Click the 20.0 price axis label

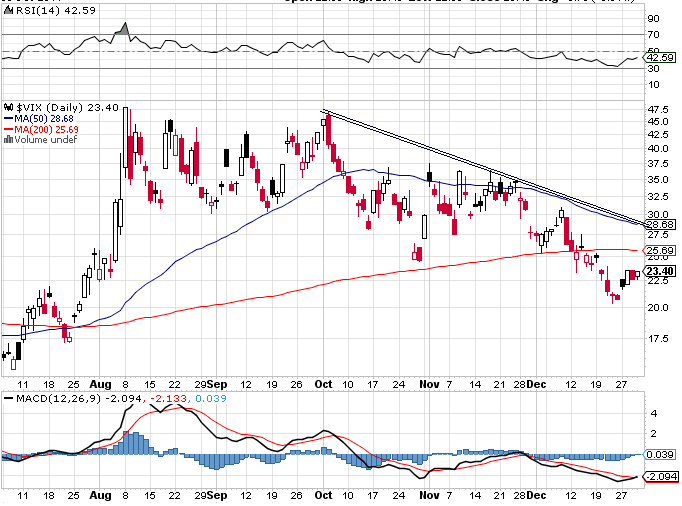(x=658, y=308)
